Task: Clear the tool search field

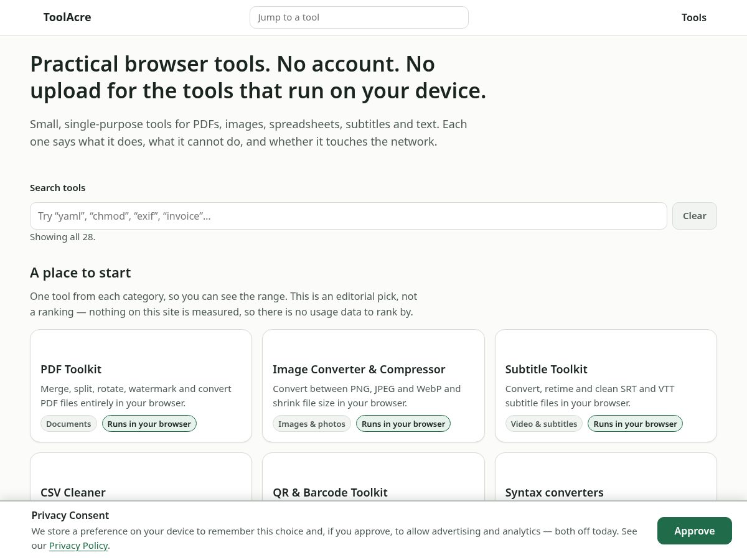Action: [x=695, y=216]
